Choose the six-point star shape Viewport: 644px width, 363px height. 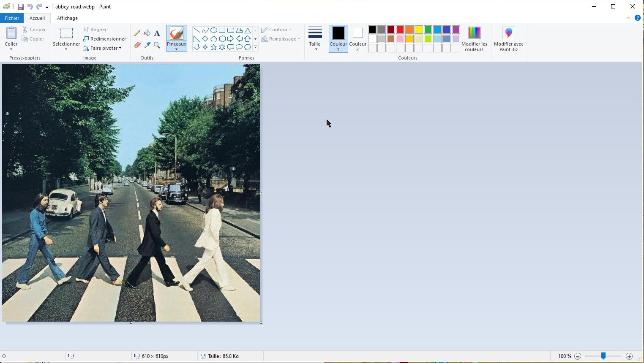pyautogui.click(x=222, y=47)
